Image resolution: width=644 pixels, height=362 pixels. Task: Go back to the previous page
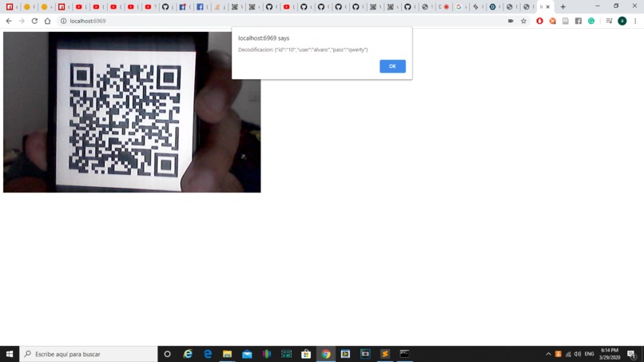point(9,21)
